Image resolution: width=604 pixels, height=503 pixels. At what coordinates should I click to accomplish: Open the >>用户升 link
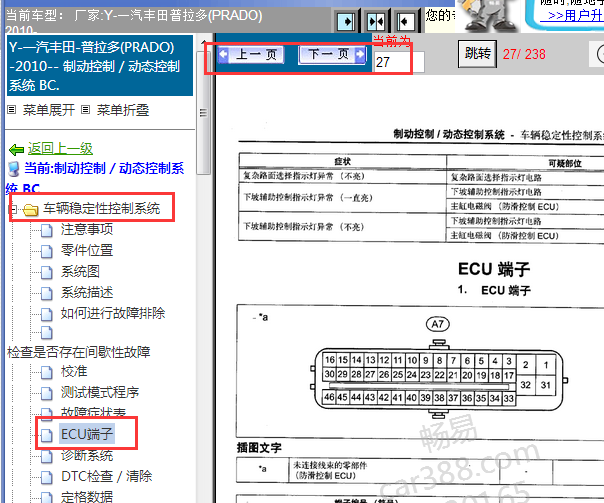(573, 16)
